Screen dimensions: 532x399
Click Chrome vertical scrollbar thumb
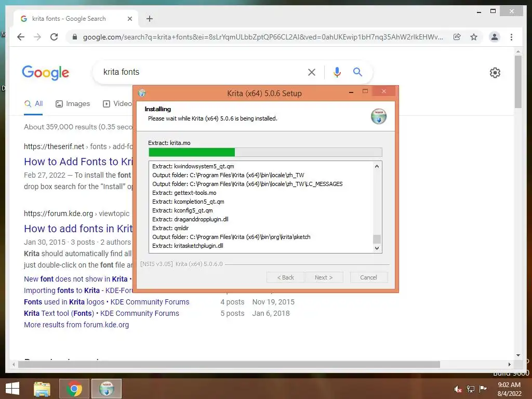[518, 82]
